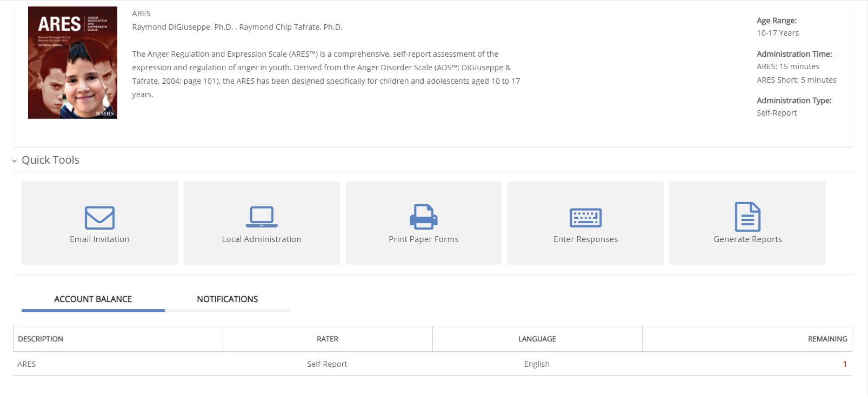Collapse the Quick Tools section chevron
868x396 pixels.
coord(15,160)
